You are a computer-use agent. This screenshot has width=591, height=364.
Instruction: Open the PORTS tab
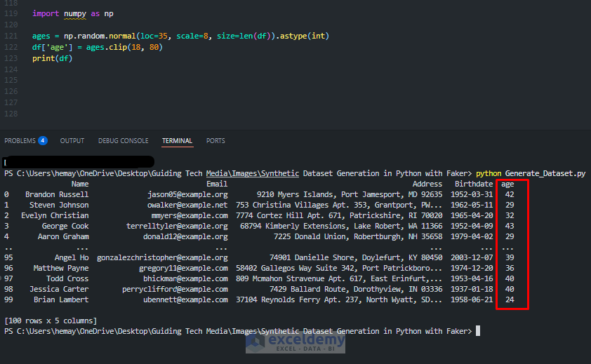[215, 140]
